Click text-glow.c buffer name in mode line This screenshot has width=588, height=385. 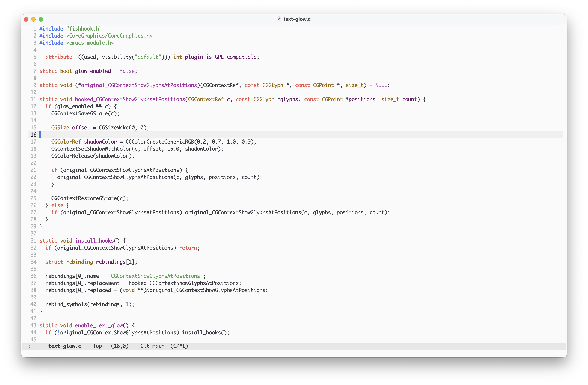(64, 346)
